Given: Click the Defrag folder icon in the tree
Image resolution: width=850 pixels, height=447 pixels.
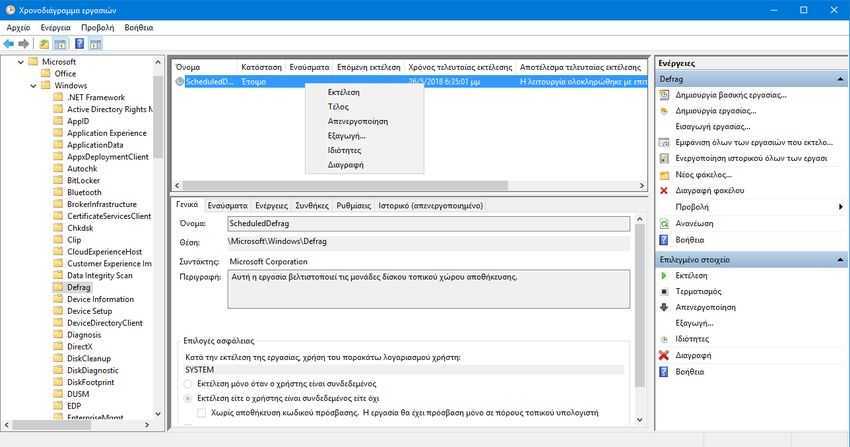Looking at the screenshot, I should click(59, 287).
